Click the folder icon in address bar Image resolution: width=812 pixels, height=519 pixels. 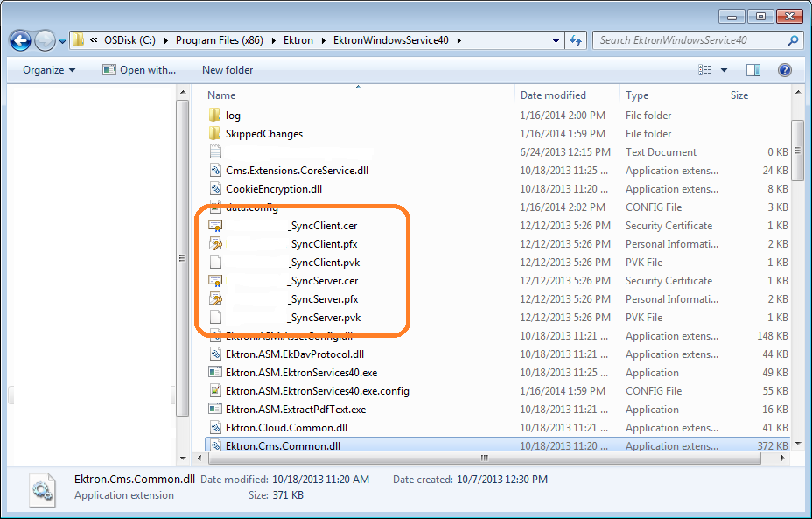[x=78, y=40]
